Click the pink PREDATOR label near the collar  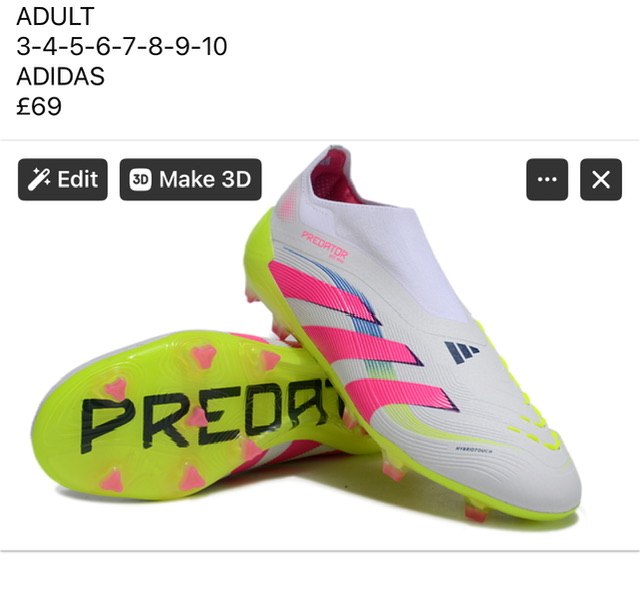325,246
